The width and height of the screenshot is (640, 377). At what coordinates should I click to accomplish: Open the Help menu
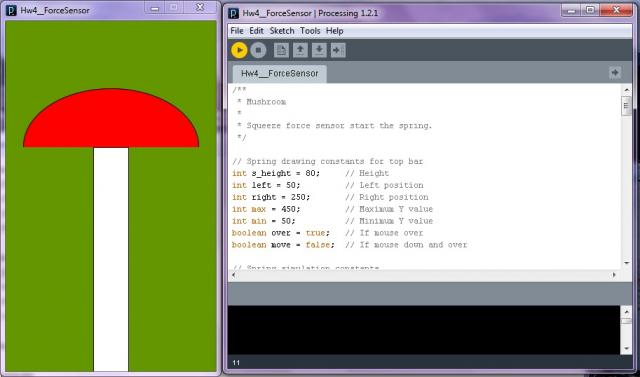pos(335,31)
